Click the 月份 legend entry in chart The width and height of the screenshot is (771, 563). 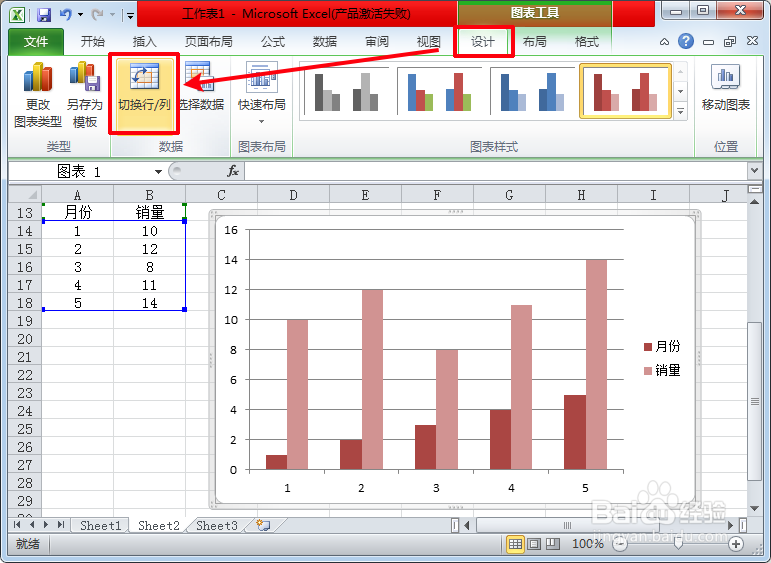coord(662,347)
